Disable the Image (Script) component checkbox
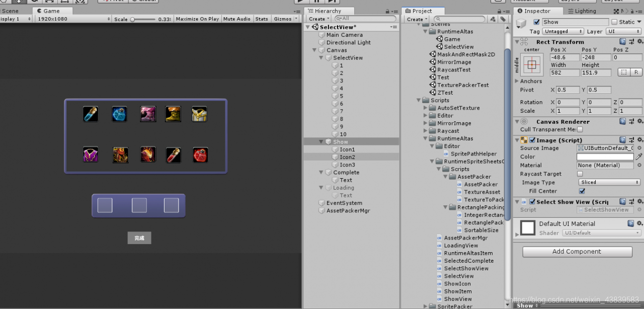Image resolution: width=644 pixels, height=309 pixels. [532, 140]
